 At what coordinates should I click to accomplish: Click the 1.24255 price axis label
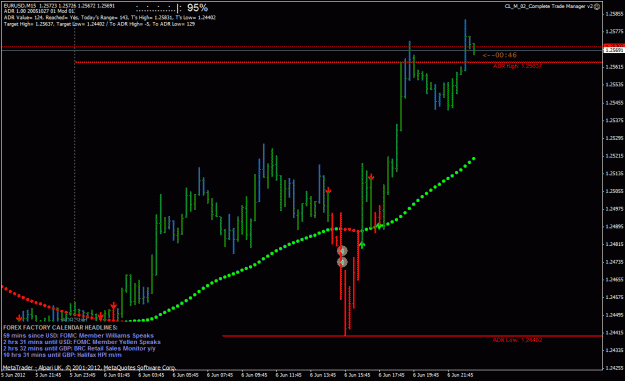614,368
